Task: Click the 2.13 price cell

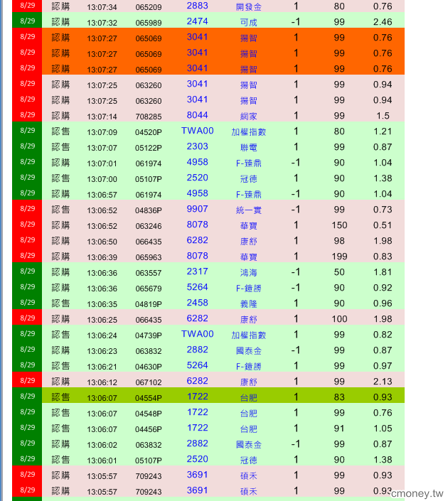Action: [383, 382]
